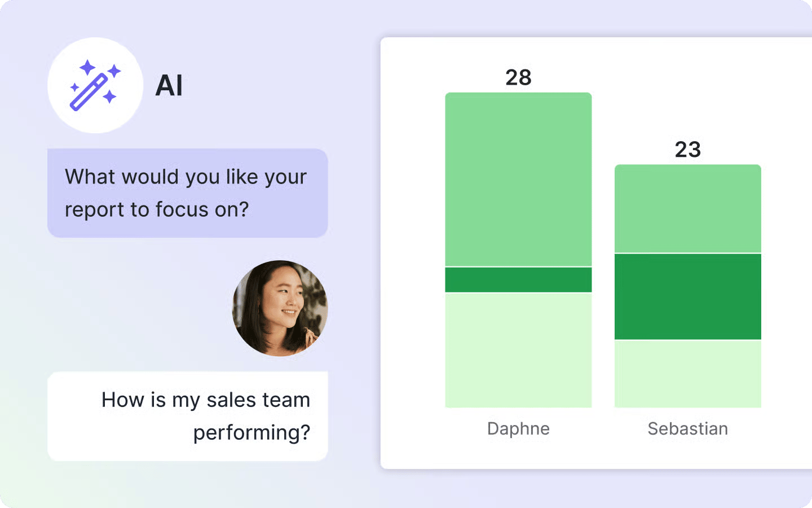Click the user's profile photo avatar

click(x=280, y=308)
